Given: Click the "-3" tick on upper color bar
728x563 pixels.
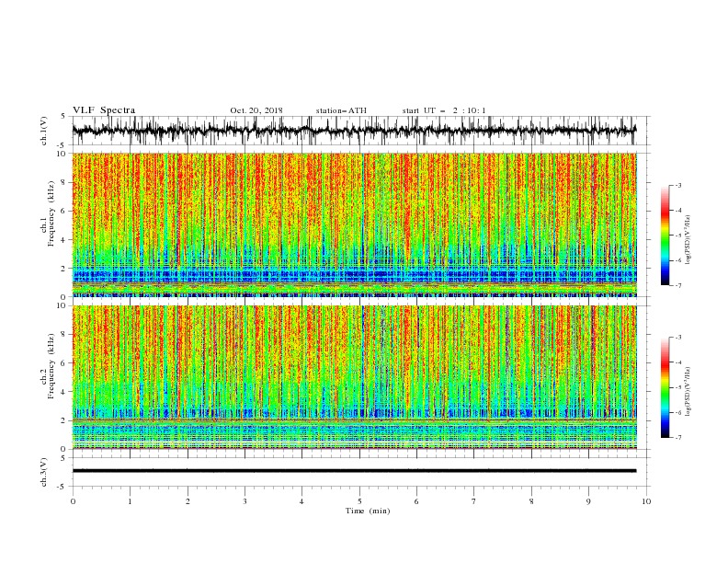Looking at the screenshot, I should [678, 185].
